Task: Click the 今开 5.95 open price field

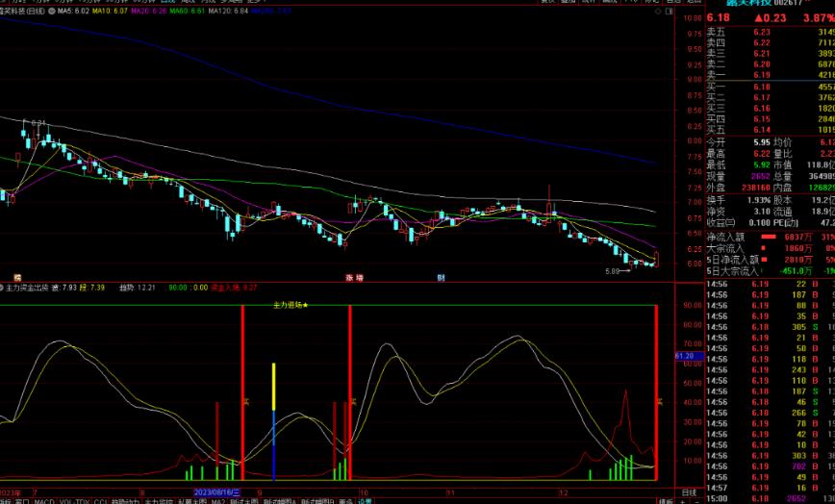Action: (738, 142)
